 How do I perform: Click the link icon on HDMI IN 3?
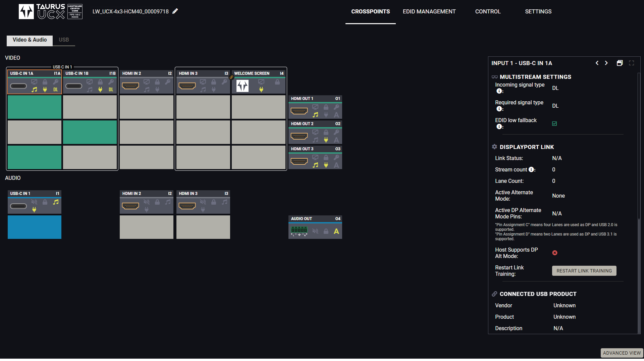click(231, 78)
